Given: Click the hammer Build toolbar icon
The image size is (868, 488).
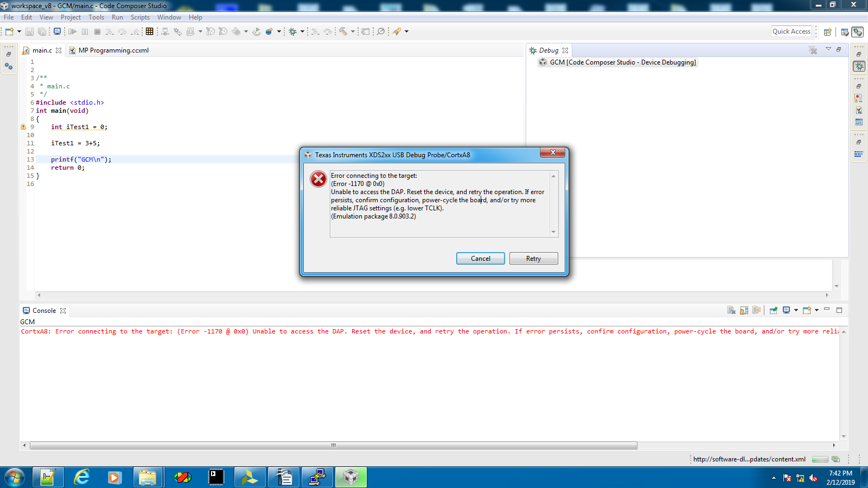Looking at the screenshot, I should 343,31.
